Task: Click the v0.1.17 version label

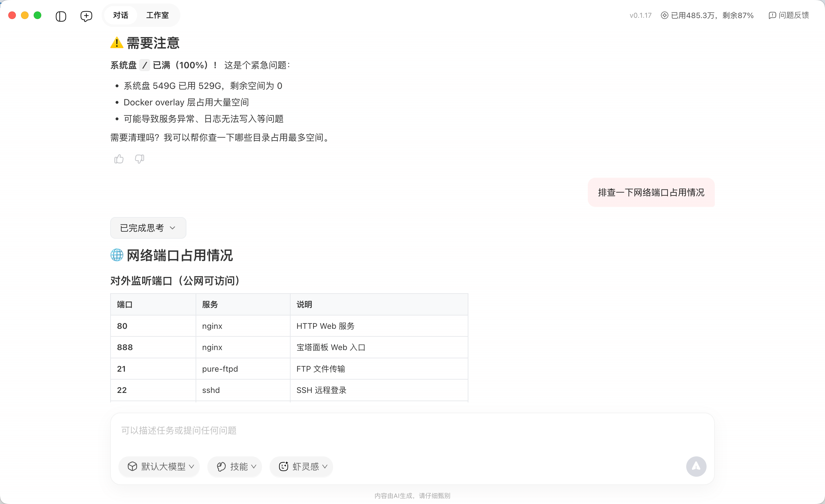Action: click(640, 16)
